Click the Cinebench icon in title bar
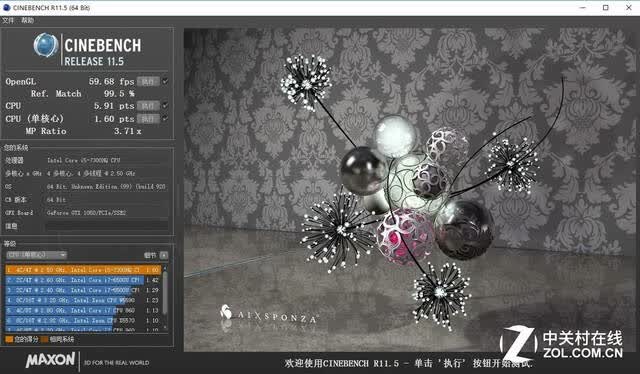Viewport: 640px width, 374px height. pos(7,7)
